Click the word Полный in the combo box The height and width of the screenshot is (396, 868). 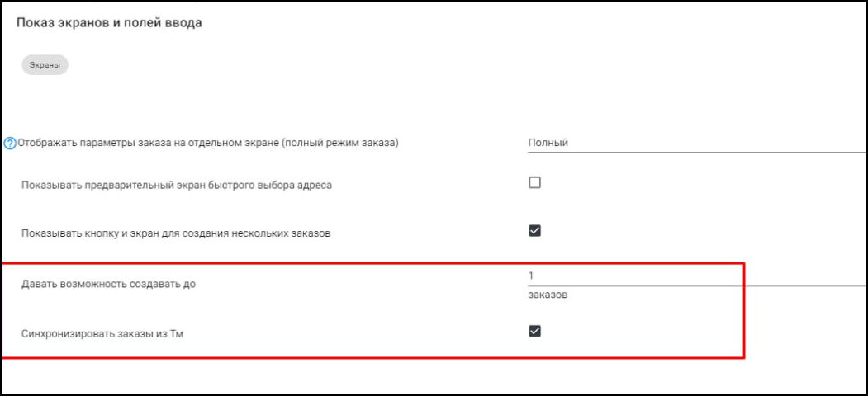(x=548, y=143)
